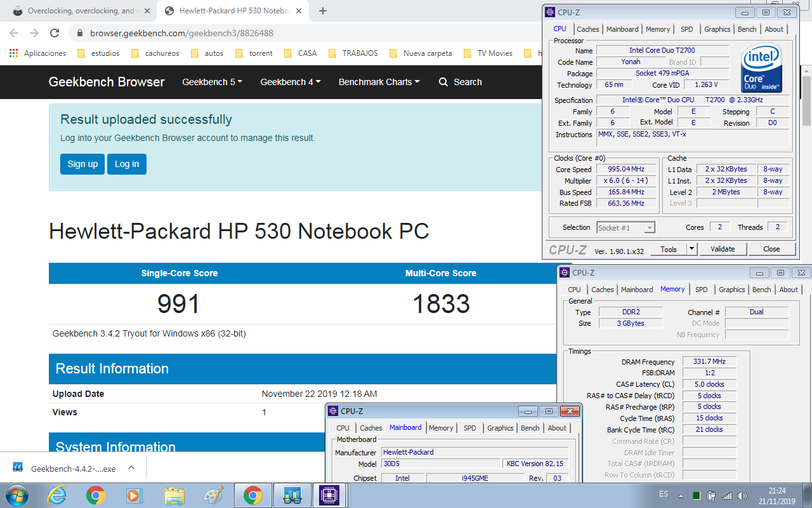Image resolution: width=812 pixels, height=508 pixels.
Task: Open the Socket #1 selection combo box
Action: pyautogui.click(x=625, y=227)
